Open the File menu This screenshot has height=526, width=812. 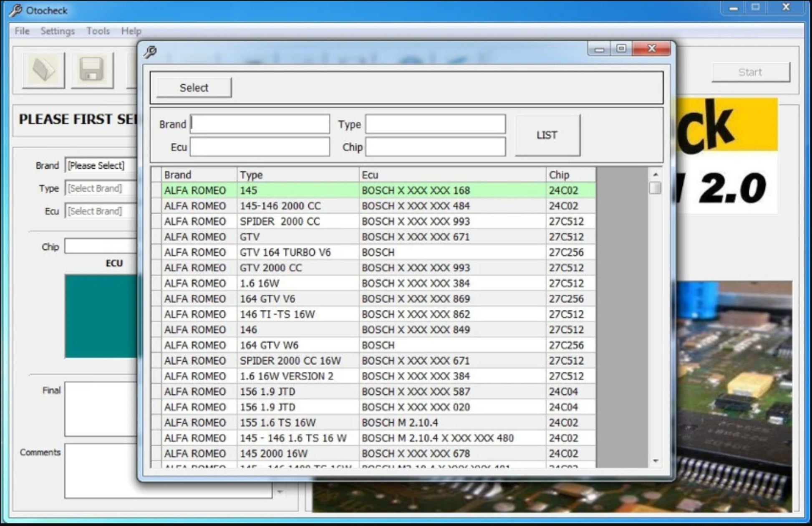[22, 31]
